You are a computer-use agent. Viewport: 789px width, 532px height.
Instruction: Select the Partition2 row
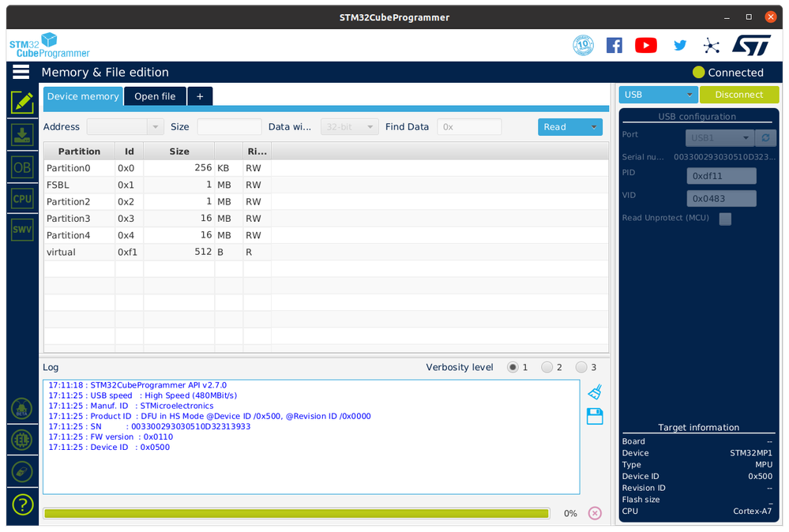click(326, 201)
